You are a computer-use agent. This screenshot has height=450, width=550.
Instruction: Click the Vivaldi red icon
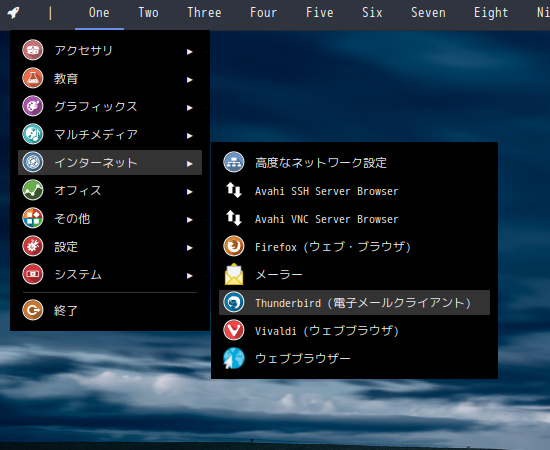tap(234, 330)
